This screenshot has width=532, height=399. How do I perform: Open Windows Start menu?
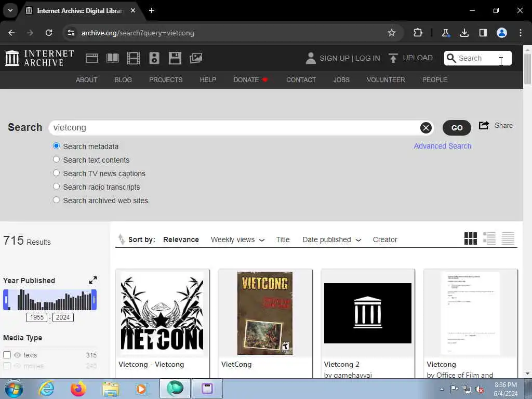point(14,389)
